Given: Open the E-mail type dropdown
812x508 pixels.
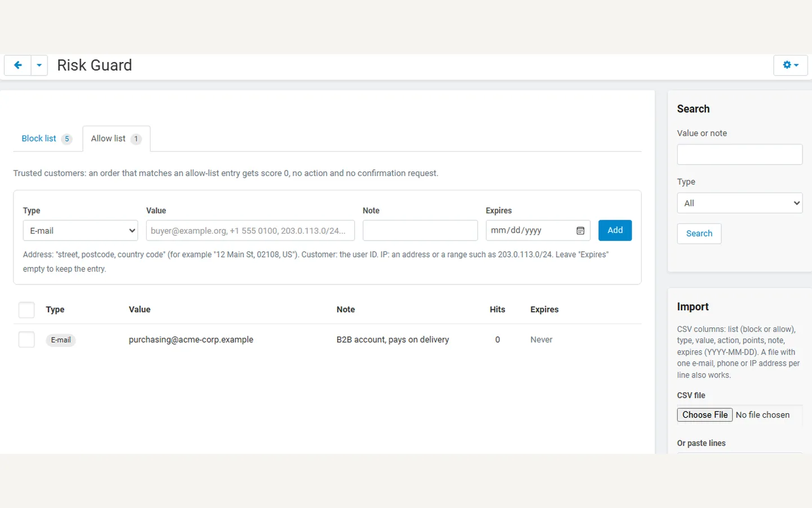Looking at the screenshot, I should pyautogui.click(x=81, y=230).
